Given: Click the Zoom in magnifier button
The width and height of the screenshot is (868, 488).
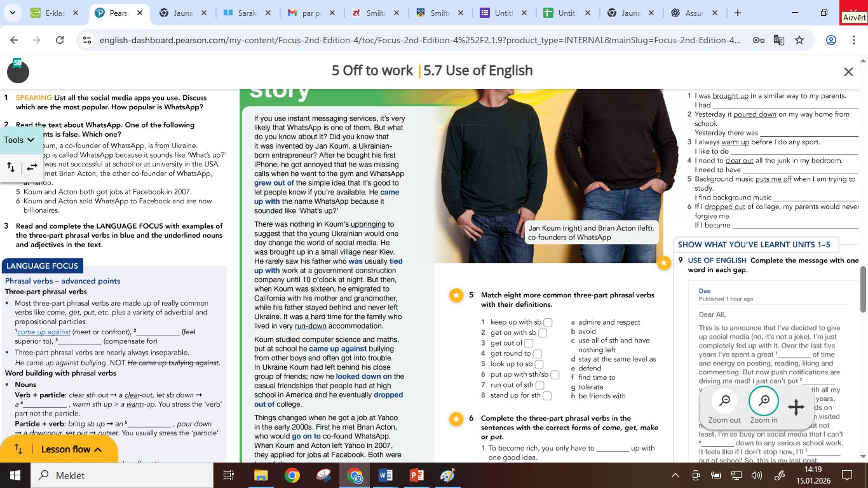Looking at the screenshot, I should coord(763,401).
